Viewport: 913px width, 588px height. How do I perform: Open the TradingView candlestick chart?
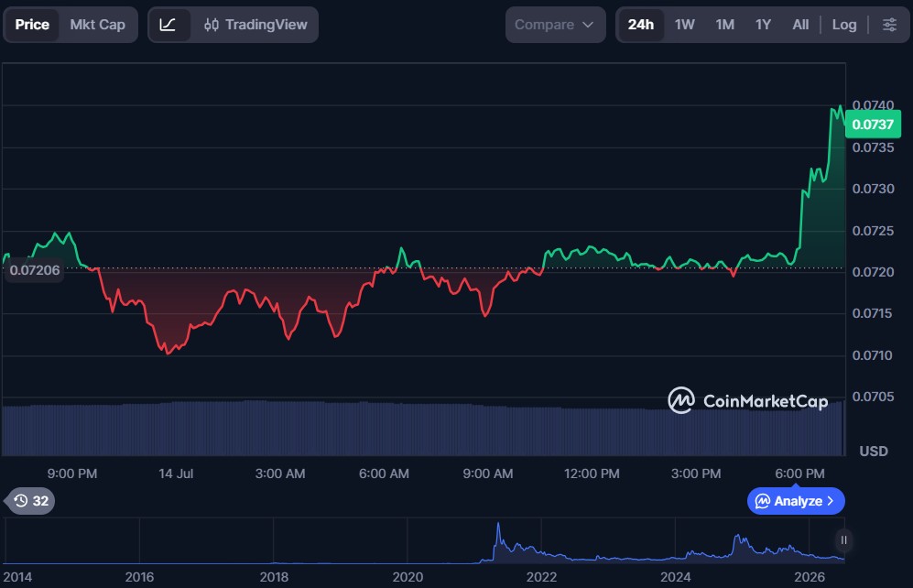255,25
